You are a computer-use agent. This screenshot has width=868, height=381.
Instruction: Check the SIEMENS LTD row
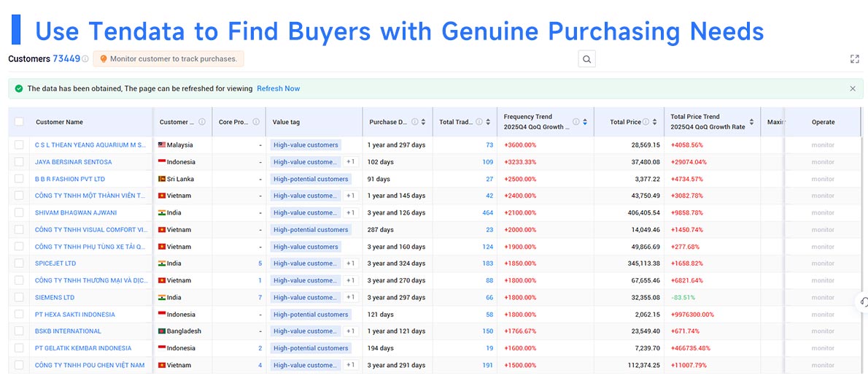20,297
